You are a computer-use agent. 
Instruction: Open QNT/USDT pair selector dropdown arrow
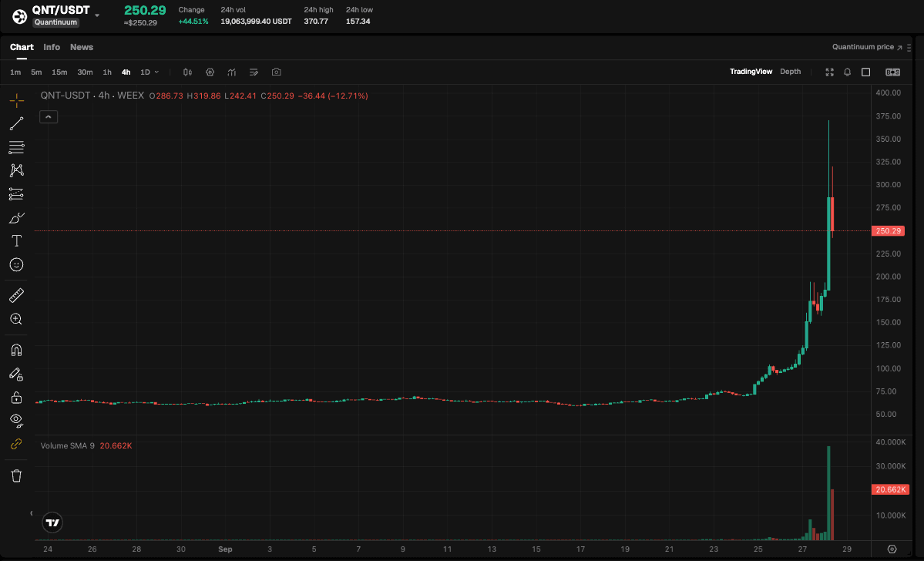coord(97,15)
